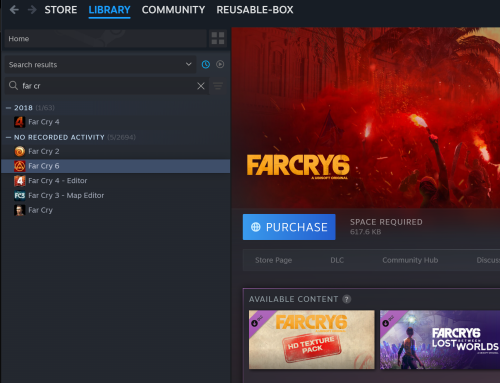
Task: Toggle show ready-to-play games icon
Action: point(220,64)
